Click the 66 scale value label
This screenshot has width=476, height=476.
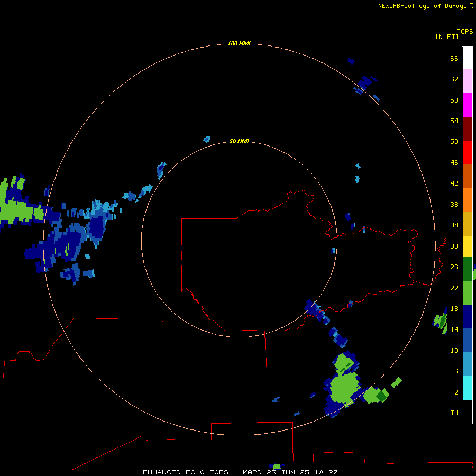(x=454, y=59)
